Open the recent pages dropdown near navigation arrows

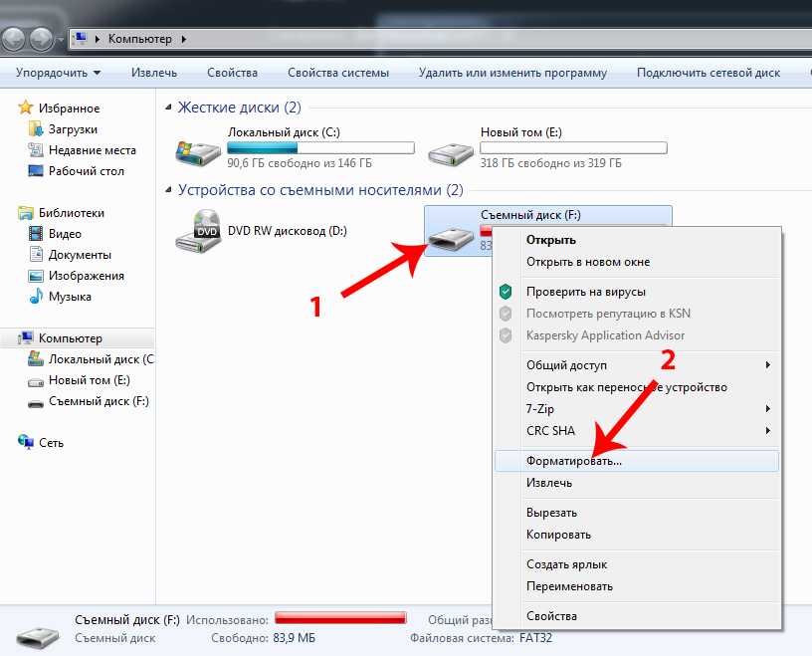click(60, 40)
